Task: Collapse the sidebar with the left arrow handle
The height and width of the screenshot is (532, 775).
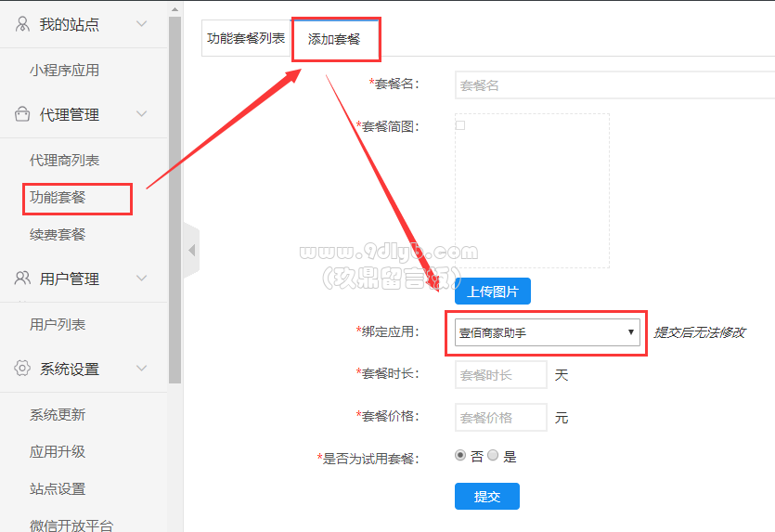Action: tap(192, 250)
